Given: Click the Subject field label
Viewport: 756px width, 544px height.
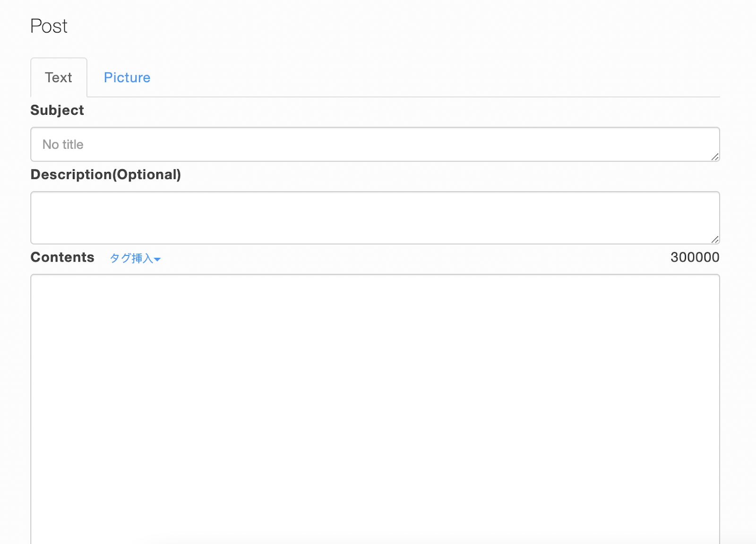Looking at the screenshot, I should pyautogui.click(x=57, y=110).
